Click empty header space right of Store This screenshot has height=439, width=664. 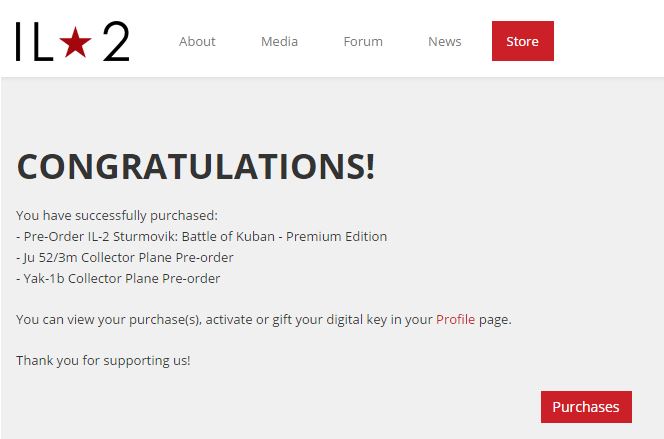[x=608, y=41]
